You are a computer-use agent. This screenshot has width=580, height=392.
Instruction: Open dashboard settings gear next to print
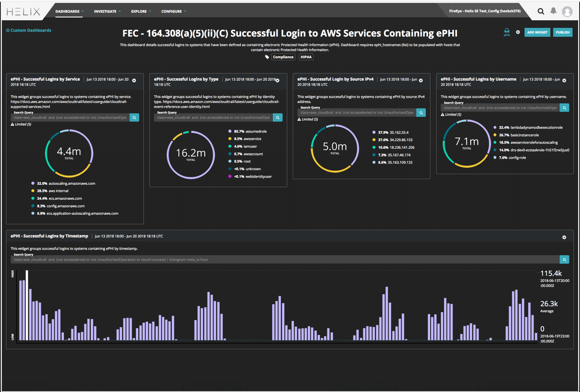click(x=518, y=32)
